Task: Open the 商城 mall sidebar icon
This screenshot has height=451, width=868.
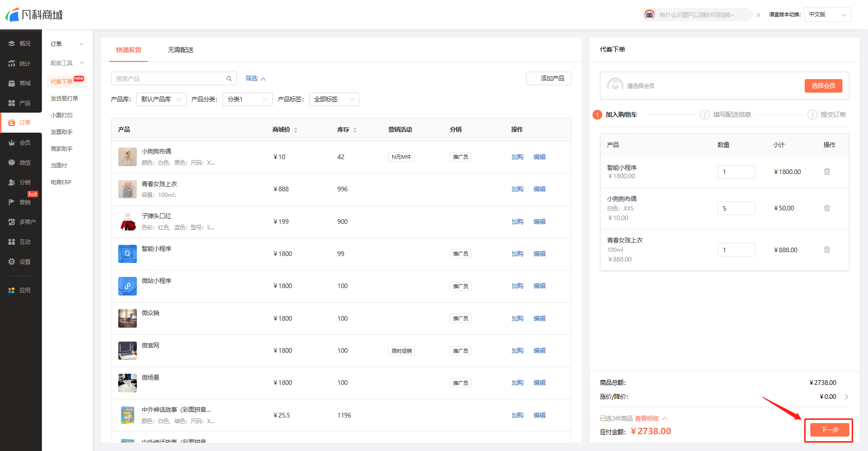Action: click(12, 83)
